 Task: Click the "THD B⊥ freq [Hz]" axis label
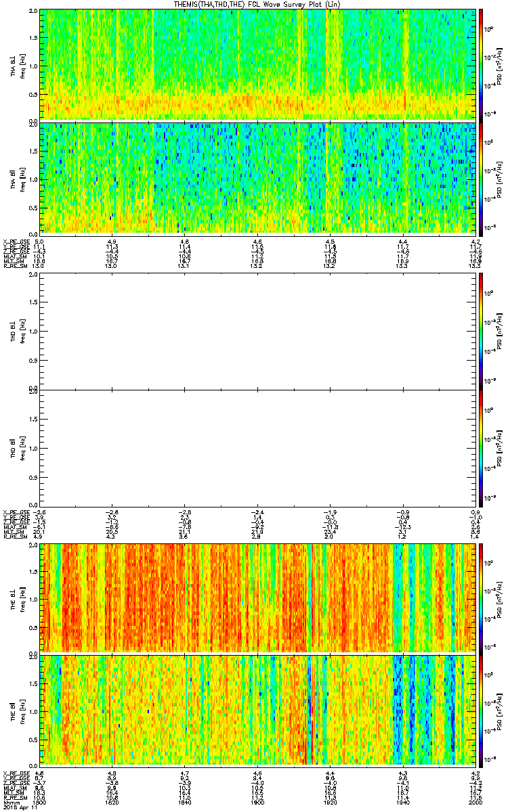18,331
